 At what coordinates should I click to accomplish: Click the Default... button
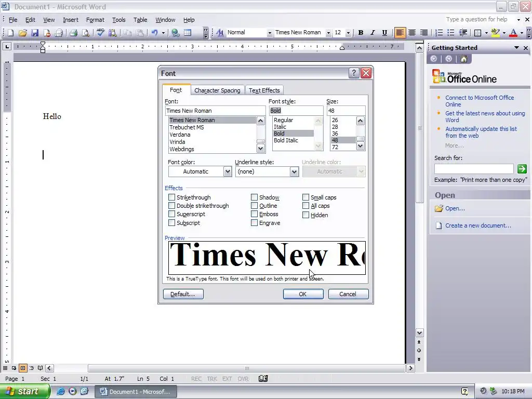point(183,294)
